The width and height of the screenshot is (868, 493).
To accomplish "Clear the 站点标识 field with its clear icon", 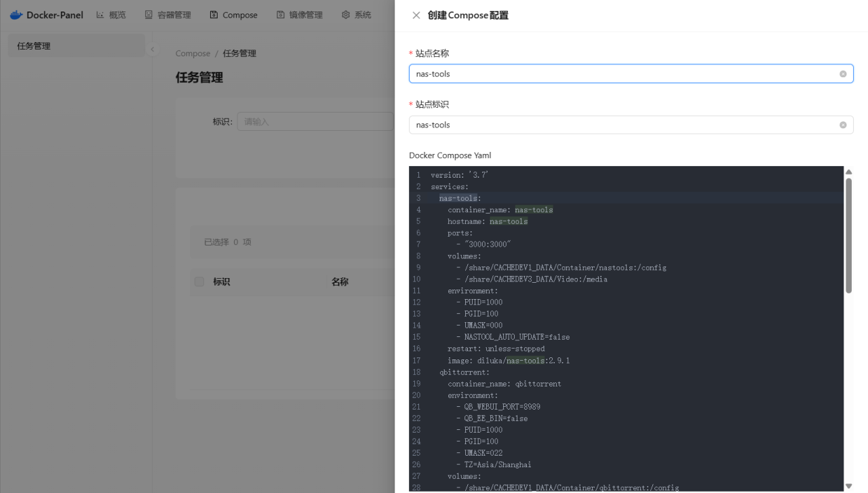I will pos(843,125).
